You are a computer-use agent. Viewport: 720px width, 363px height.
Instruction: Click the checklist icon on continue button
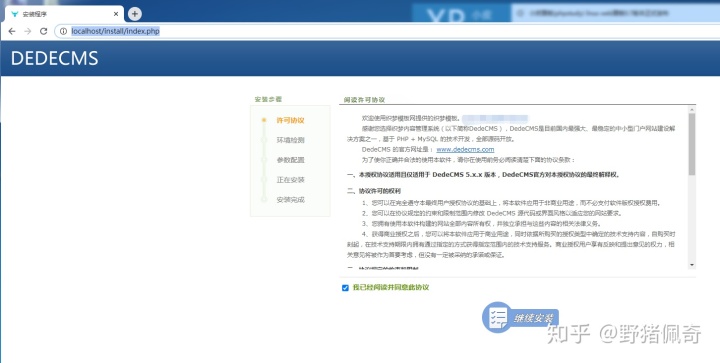(x=497, y=317)
